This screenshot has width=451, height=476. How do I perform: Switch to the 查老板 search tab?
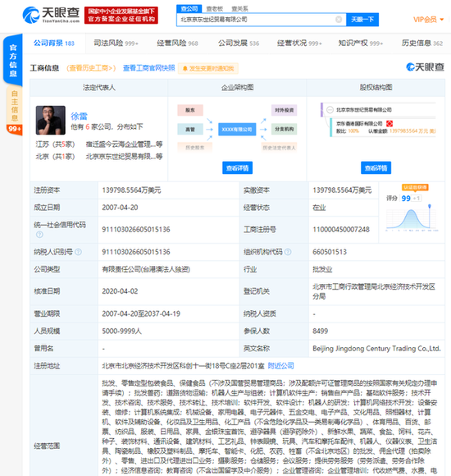tap(214, 9)
